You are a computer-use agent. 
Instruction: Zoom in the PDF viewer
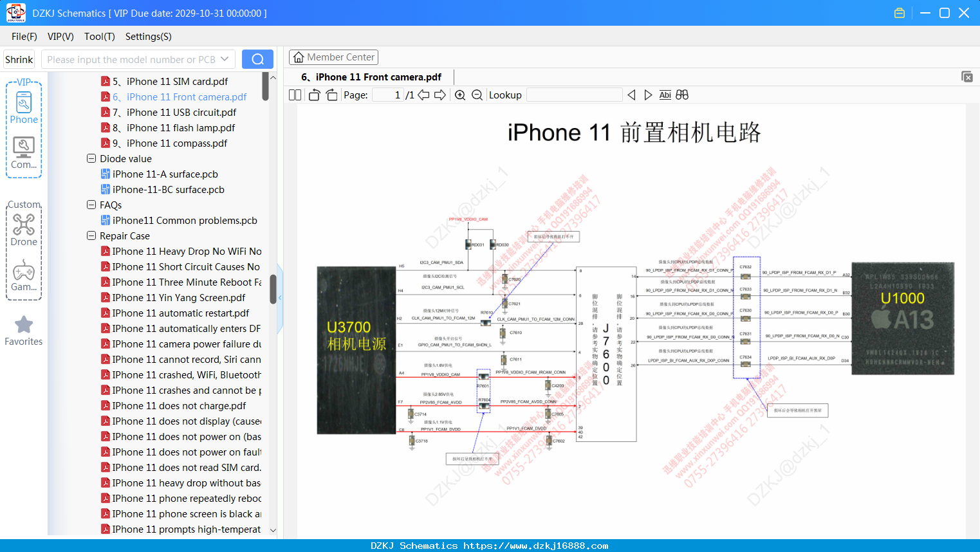tap(460, 95)
